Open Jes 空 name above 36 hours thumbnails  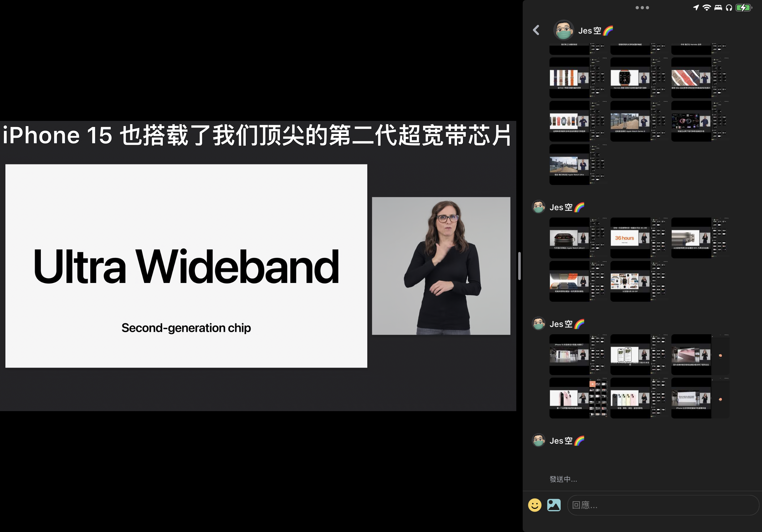(566, 207)
